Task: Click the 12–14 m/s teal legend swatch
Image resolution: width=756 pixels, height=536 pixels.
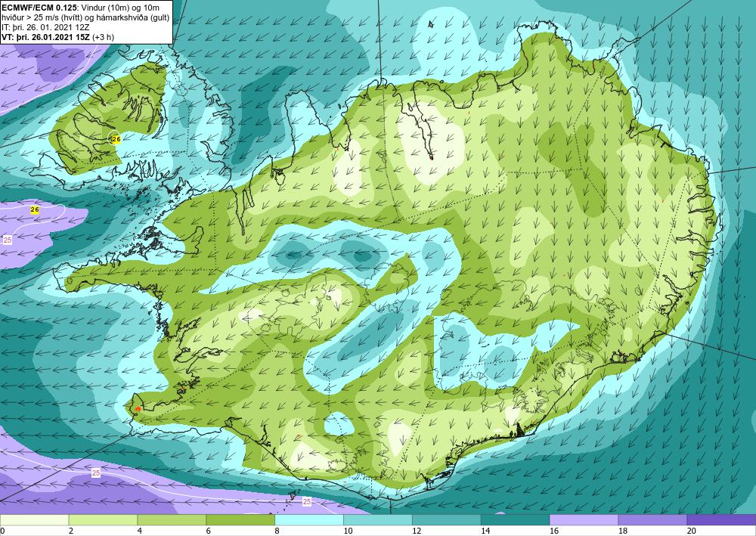Action: pos(447,520)
